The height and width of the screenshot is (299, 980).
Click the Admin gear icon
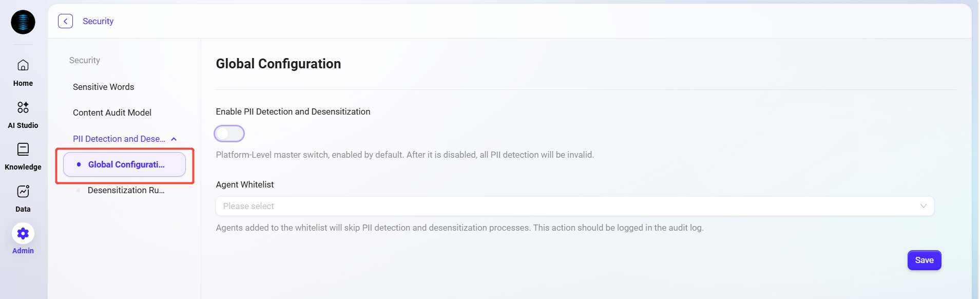tap(23, 234)
